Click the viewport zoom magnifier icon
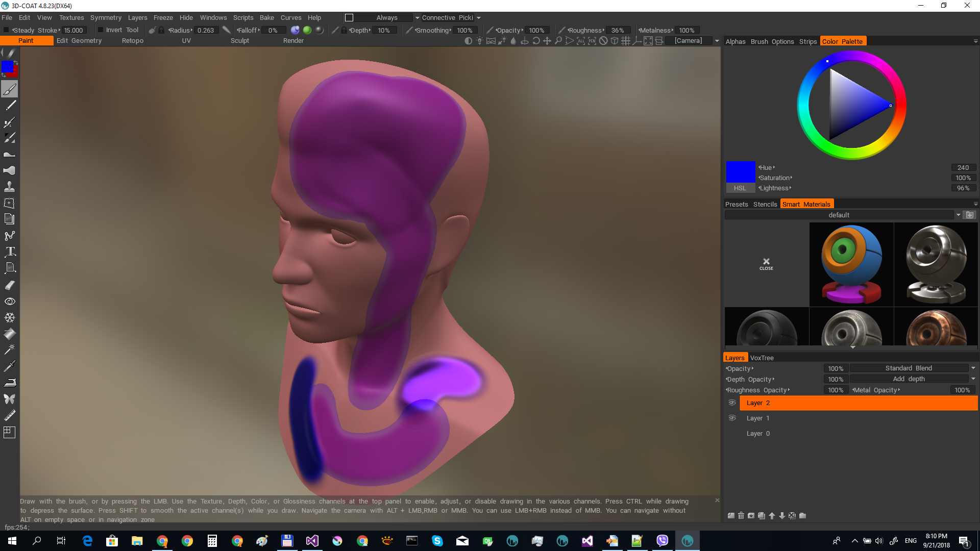This screenshot has width=980, height=551. (558, 41)
